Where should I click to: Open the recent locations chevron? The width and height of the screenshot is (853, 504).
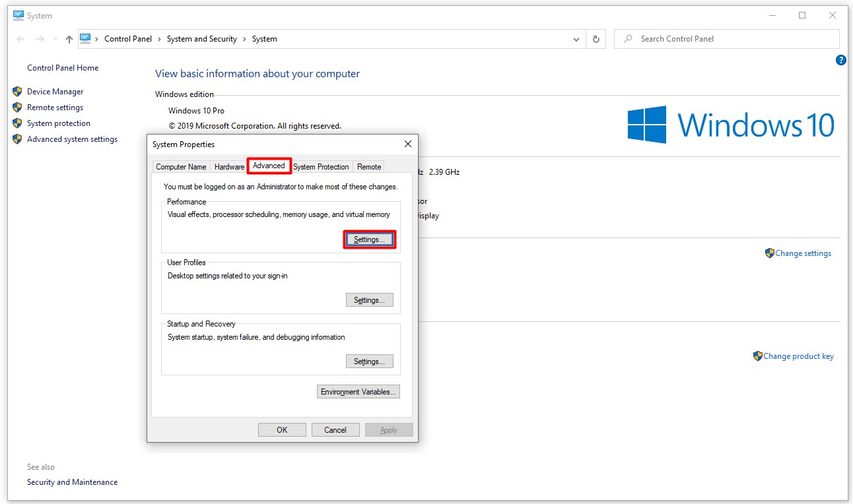55,39
